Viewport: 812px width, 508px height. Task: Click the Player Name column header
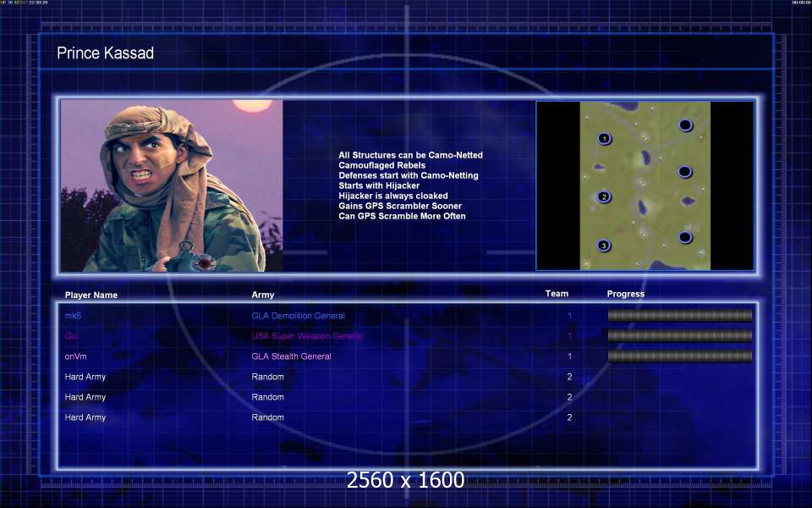coord(91,295)
